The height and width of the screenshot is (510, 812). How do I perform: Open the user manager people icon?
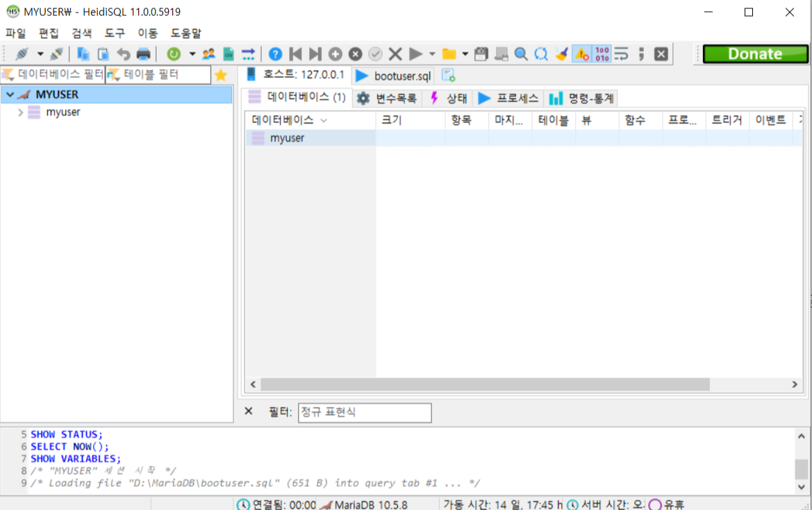[x=208, y=54]
